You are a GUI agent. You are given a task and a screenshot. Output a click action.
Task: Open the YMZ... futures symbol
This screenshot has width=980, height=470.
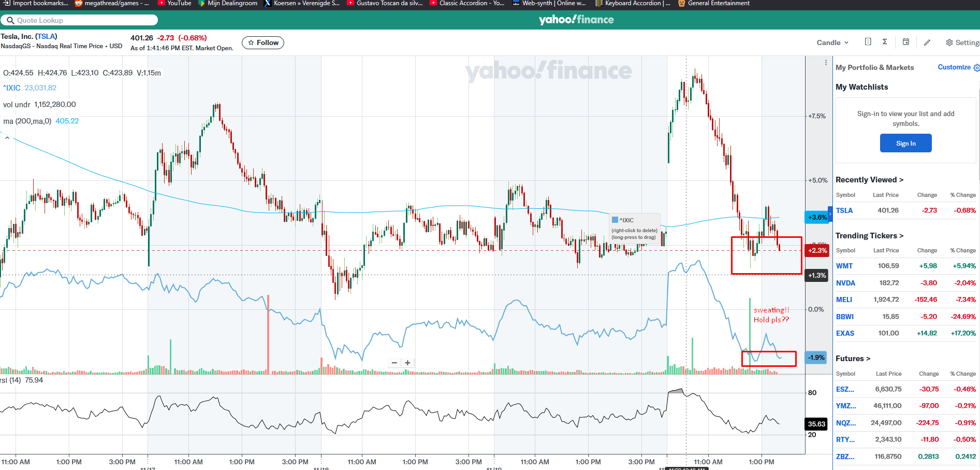(x=846, y=406)
